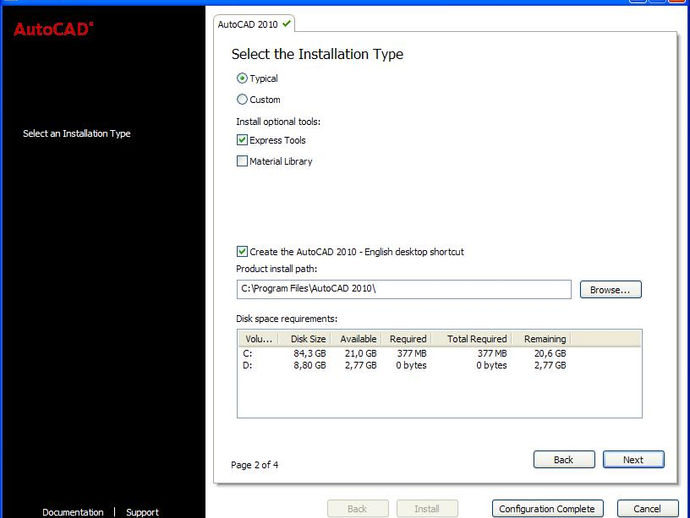Click the greyed-out Install button

(x=427, y=509)
